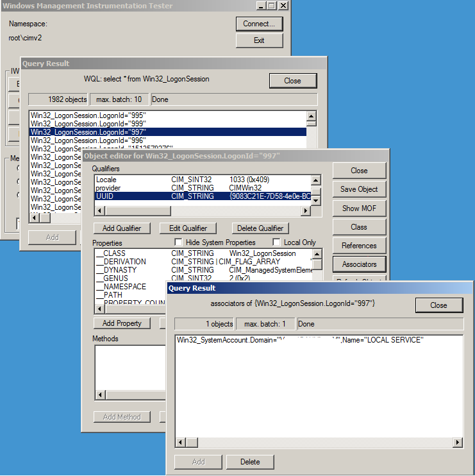Select __DYNASTY property row

(204, 270)
